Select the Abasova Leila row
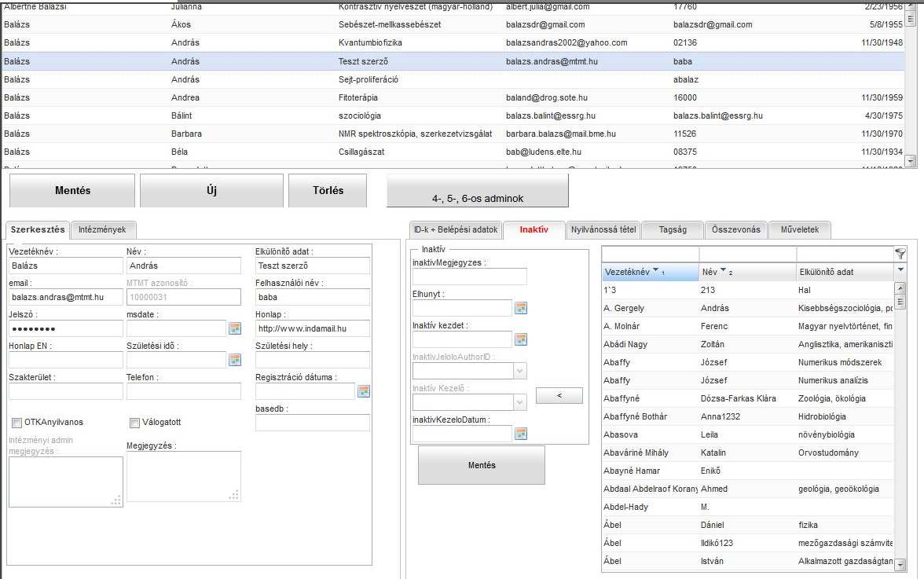Screen dimensions: 924x579 (748, 434)
